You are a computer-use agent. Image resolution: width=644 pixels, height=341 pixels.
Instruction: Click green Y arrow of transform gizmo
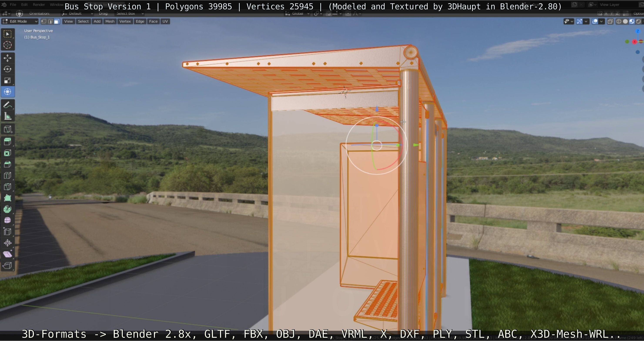(416, 145)
